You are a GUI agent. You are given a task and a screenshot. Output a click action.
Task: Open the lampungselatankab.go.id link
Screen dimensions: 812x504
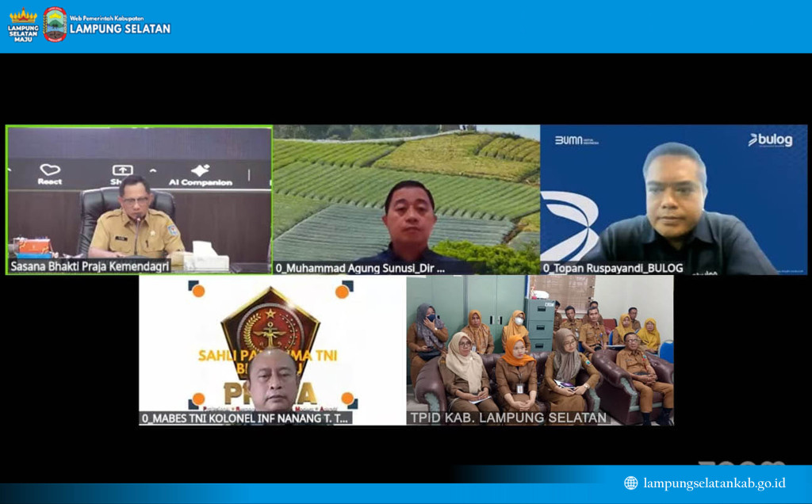(x=714, y=483)
